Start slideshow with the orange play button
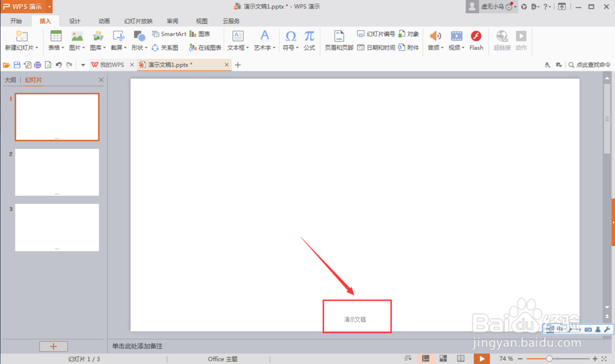Viewport: 615px width, 364px height. coord(482,358)
